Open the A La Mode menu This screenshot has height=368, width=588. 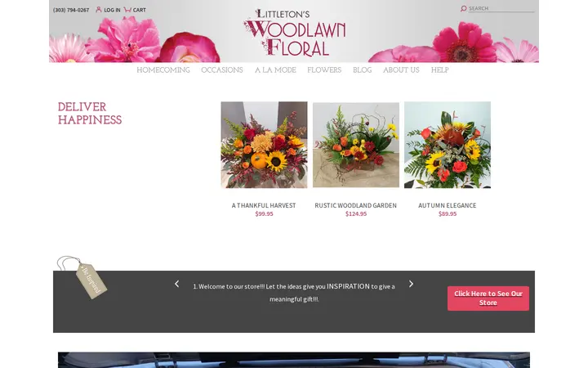pos(275,70)
